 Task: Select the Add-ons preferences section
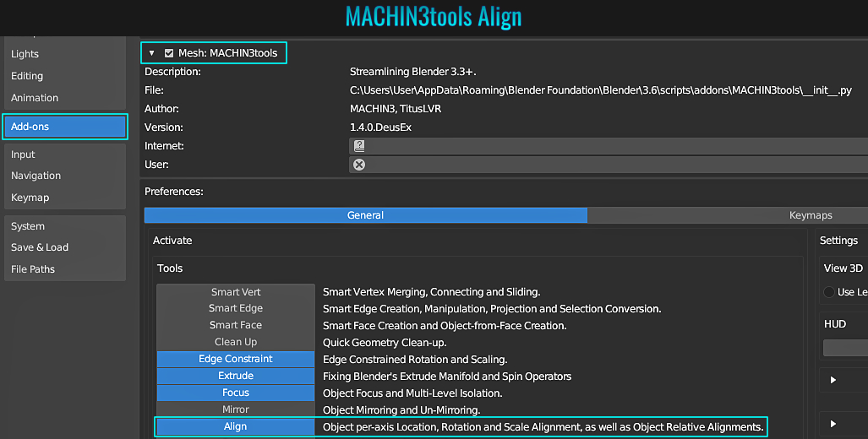pyautogui.click(x=65, y=127)
